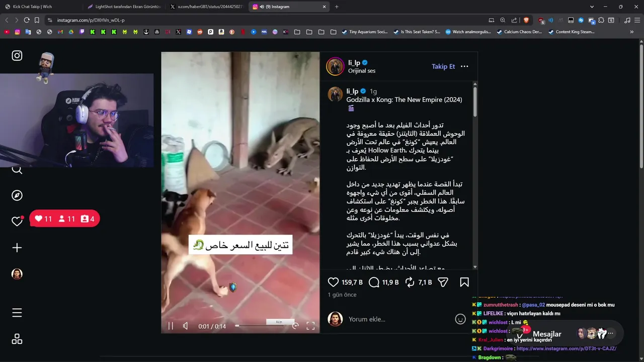
Task: Open Darkgrimoire's instagram link in chat
Action: pyautogui.click(x=566, y=348)
